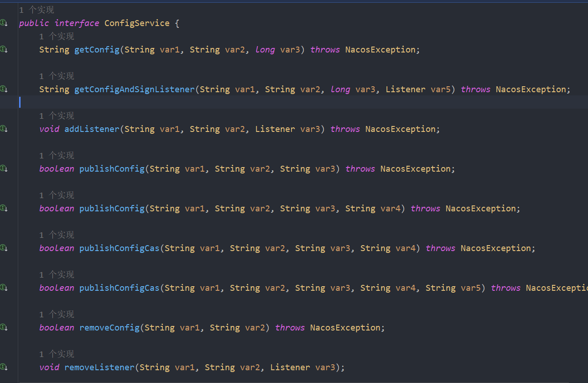Click 'Listener' type in addListener signature
The image size is (588, 383).
(x=275, y=129)
